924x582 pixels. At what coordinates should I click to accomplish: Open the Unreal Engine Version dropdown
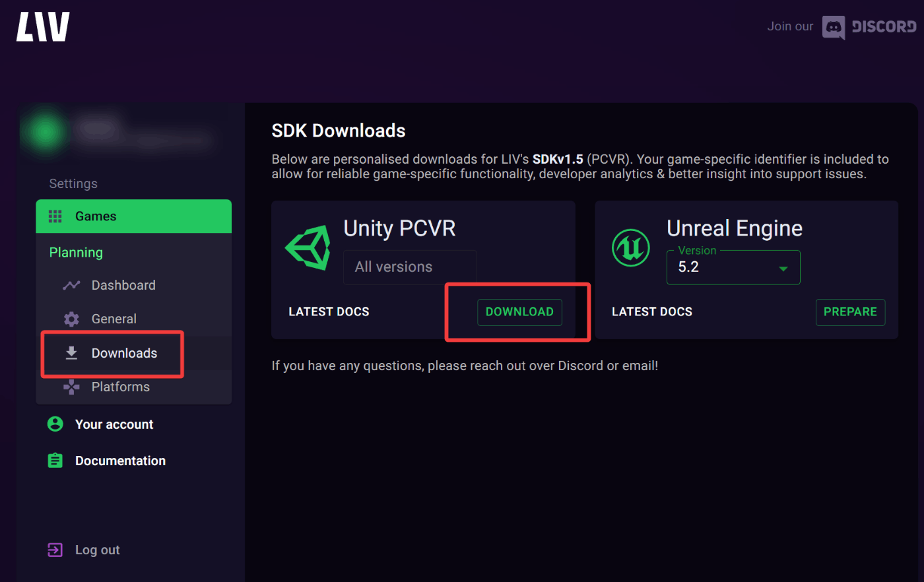pos(733,267)
